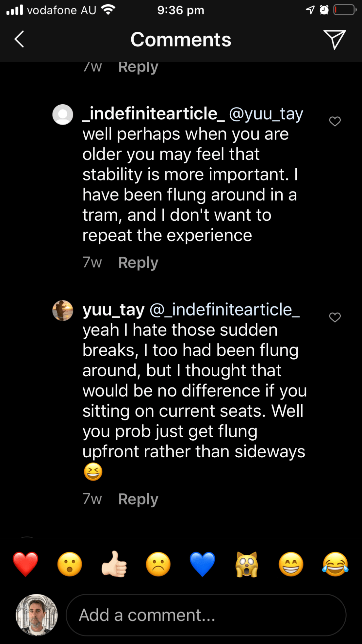Like _indefinitearticle_'s comment with heart
Screen dimensions: 362x644
[335, 121]
